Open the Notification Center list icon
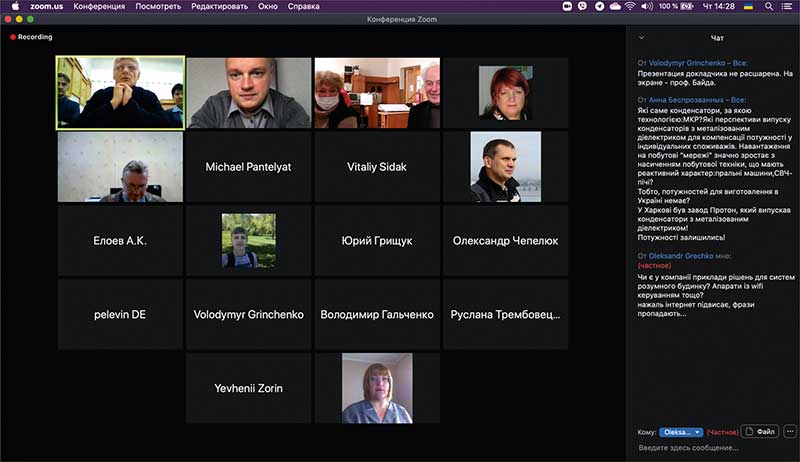 coord(787,6)
